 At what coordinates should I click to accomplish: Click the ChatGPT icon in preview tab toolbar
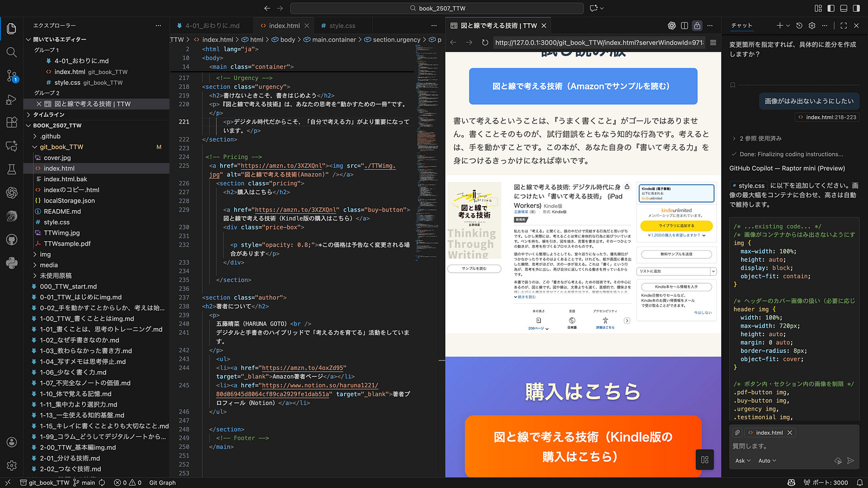tap(671, 26)
